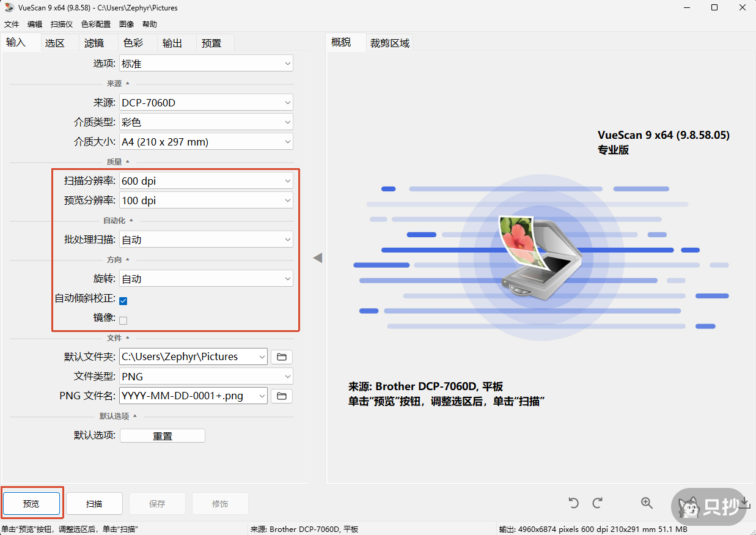
Task: Change the 扫描分辨率 dropdown
Action: point(206,181)
